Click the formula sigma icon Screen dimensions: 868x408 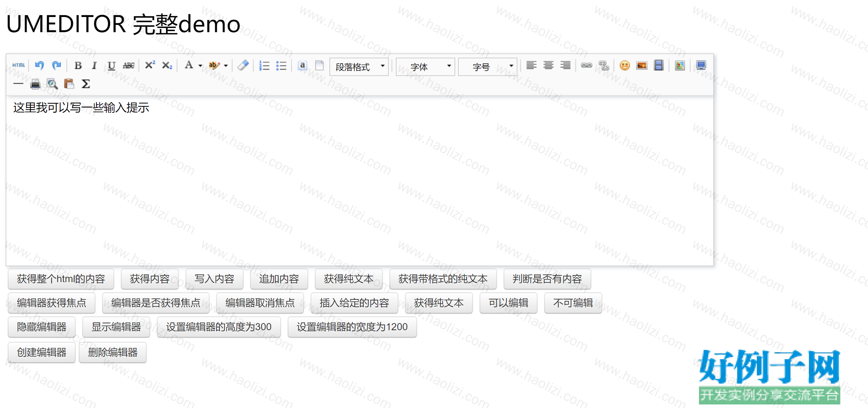point(86,84)
